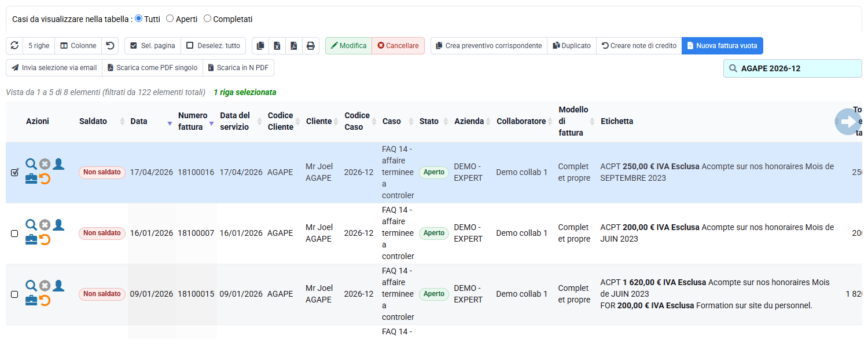Click orange undo arrow icon for invoice 18100015
This screenshot has height=350, width=868.
tap(45, 301)
